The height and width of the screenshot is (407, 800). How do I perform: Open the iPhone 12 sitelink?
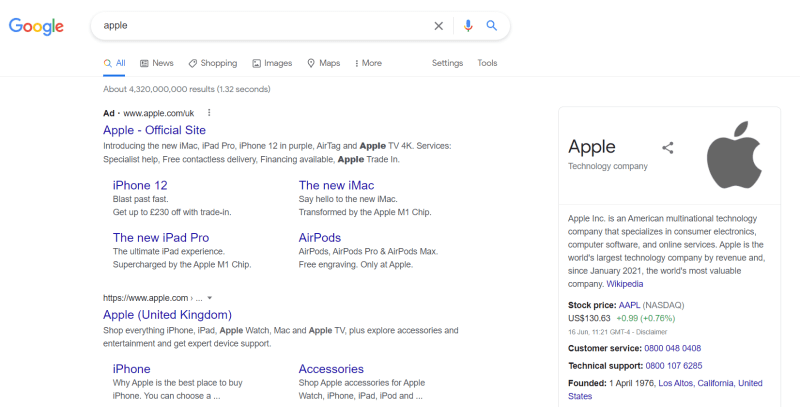coord(140,185)
